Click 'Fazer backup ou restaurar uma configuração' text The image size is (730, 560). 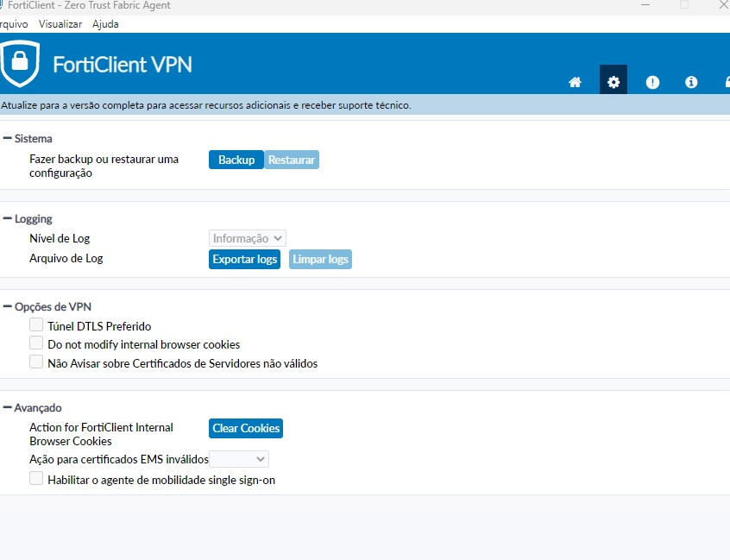tap(104, 166)
